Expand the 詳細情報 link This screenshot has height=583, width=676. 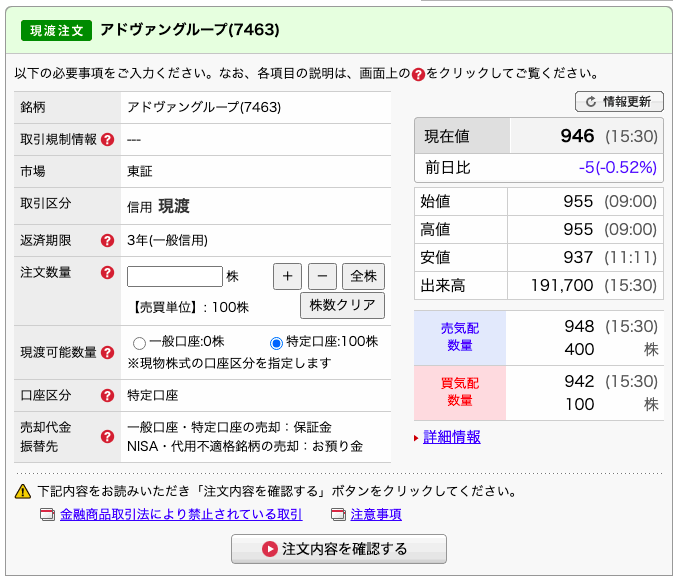(x=451, y=437)
